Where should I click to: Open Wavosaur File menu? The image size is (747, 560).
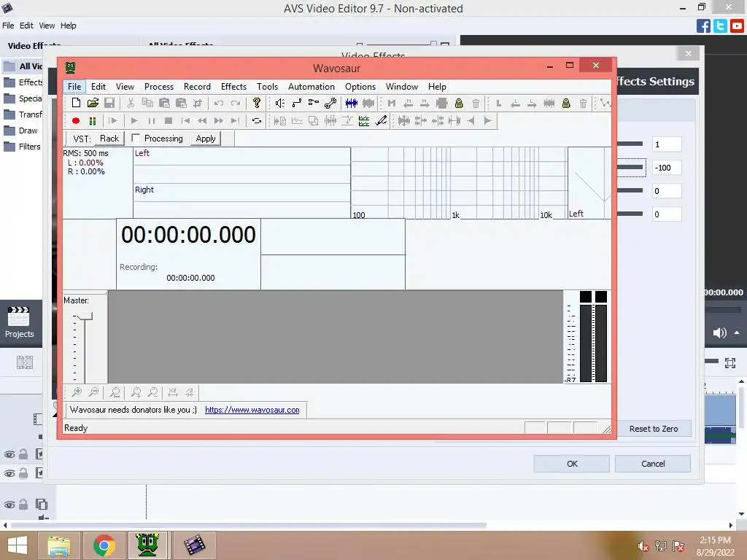pyautogui.click(x=74, y=87)
